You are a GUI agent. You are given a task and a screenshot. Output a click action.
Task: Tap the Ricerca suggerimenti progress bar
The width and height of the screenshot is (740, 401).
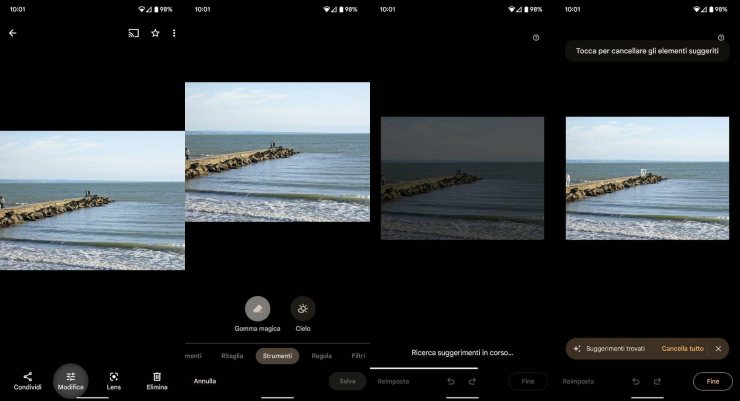click(424, 368)
